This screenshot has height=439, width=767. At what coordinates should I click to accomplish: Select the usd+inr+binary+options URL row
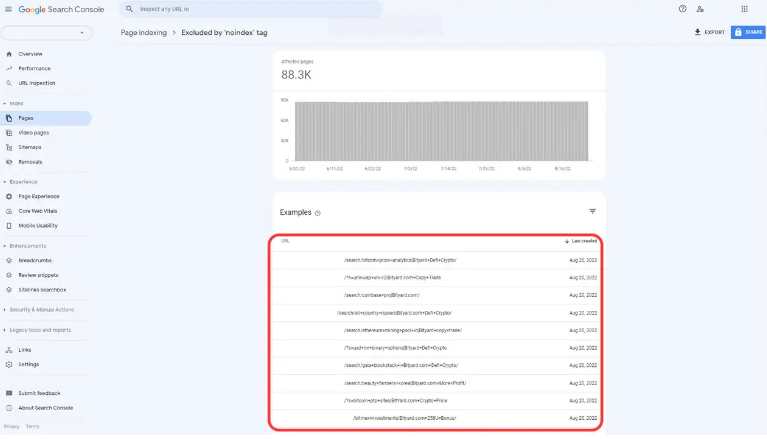point(436,348)
